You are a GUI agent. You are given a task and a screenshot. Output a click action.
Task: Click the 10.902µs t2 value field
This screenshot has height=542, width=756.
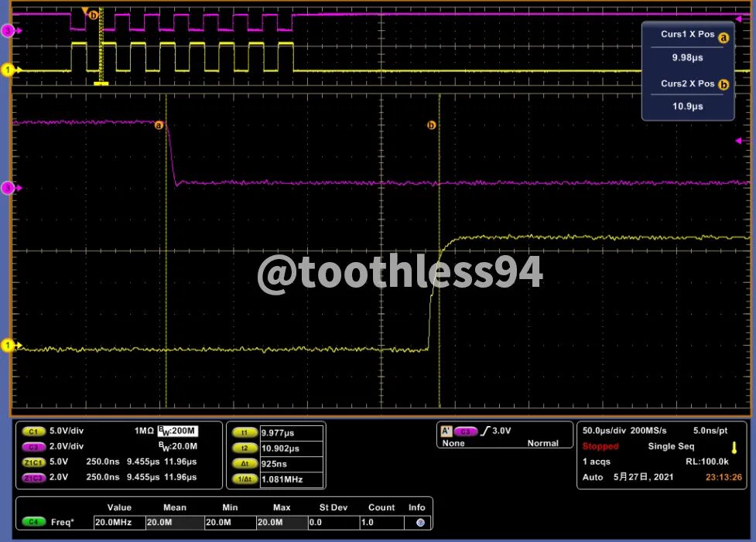tap(291, 448)
